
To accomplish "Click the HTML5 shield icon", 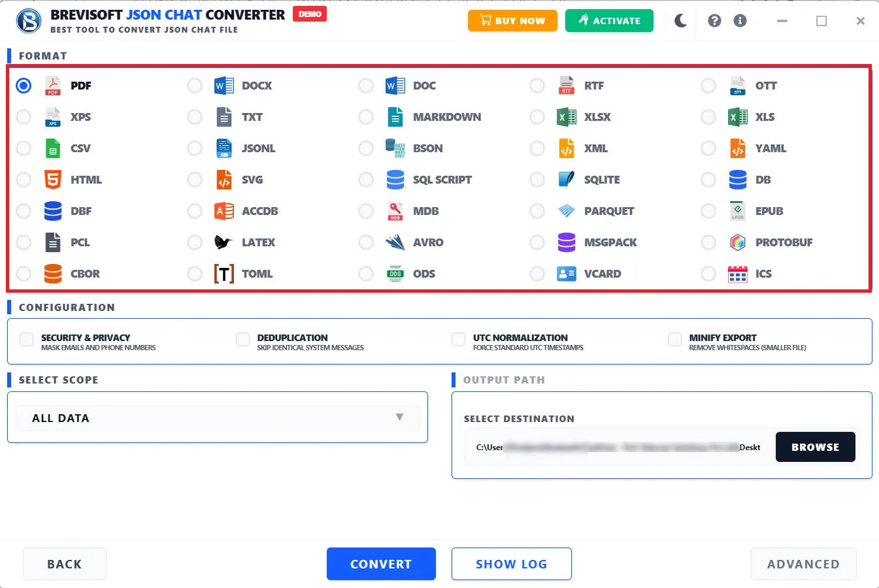I will 53,180.
